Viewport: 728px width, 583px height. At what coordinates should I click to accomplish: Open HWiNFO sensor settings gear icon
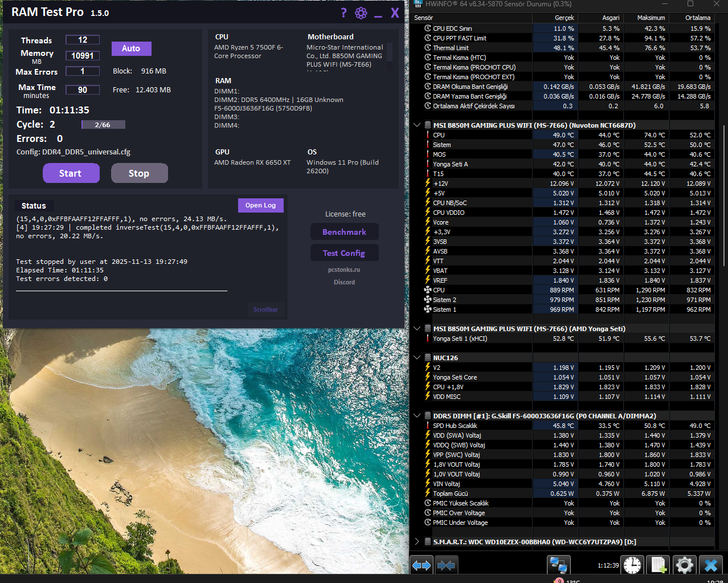pyautogui.click(x=684, y=565)
